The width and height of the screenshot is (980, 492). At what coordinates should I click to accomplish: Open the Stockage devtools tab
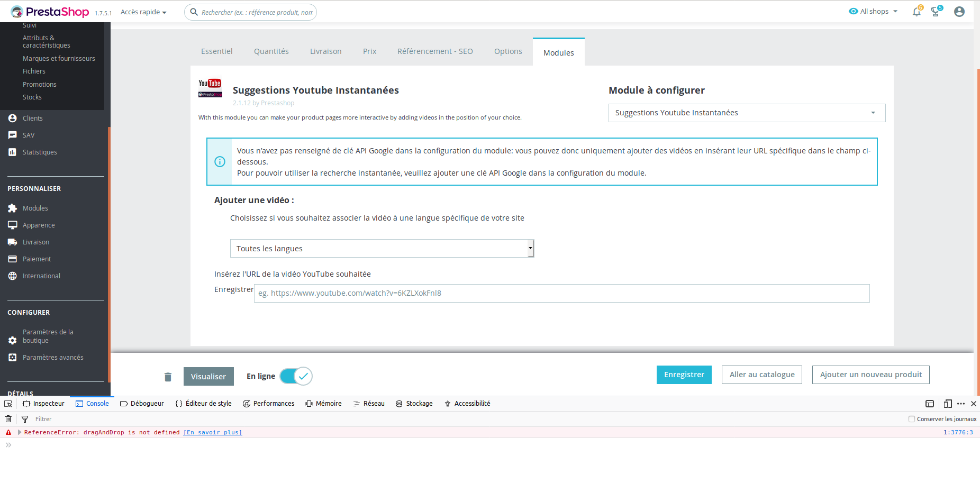[x=414, y=404]
